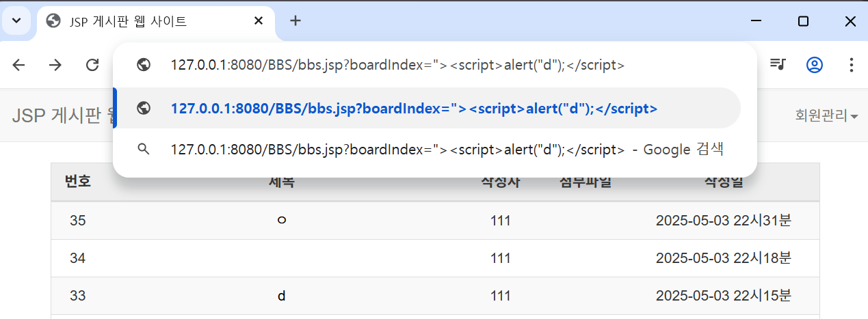This screenshot has width=868, height=319.
Task: Open the post titled d in row 33
Action: tap(281, 296)
